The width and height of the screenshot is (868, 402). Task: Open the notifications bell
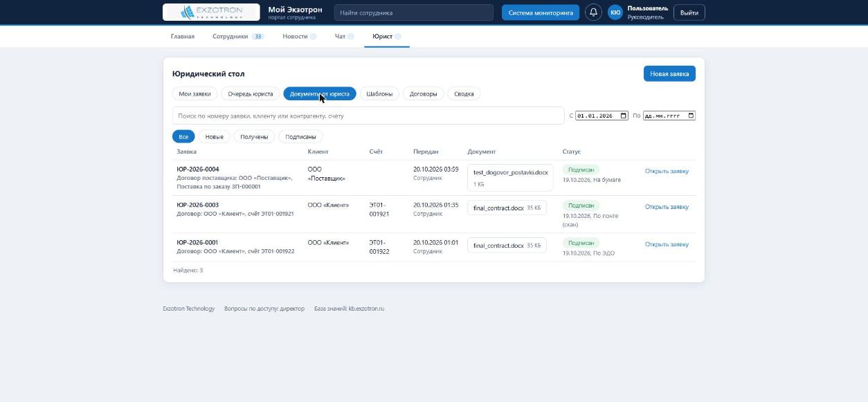tap(593, 12)
